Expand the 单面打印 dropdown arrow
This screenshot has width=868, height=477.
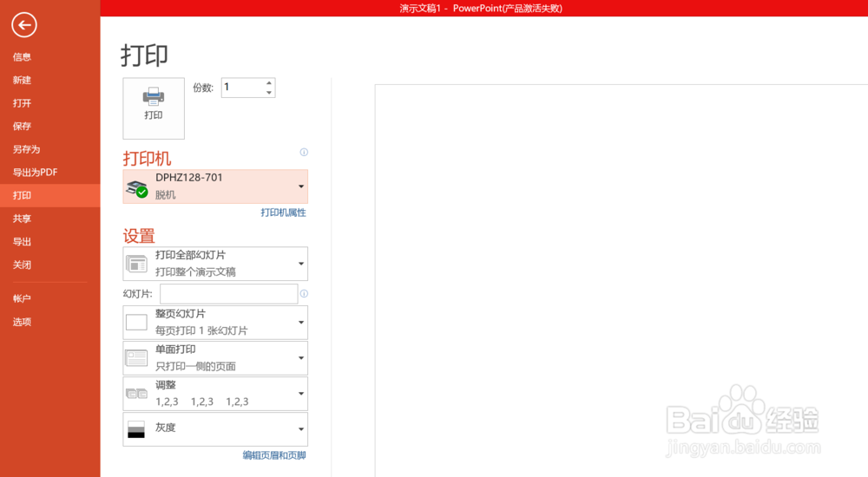pos(301,358)
